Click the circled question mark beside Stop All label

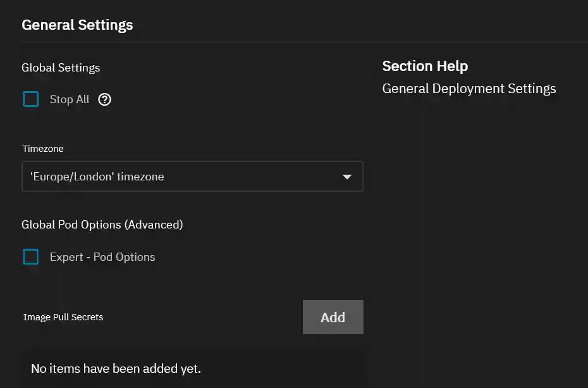(104, 99)
